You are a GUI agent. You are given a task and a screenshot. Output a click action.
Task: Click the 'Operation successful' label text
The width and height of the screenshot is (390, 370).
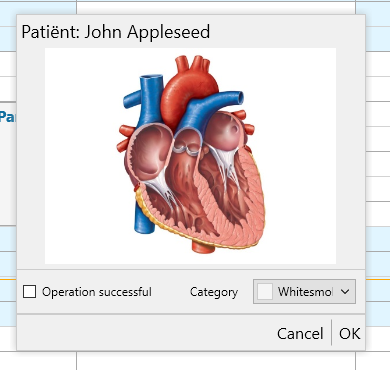[x=97, y=292]
